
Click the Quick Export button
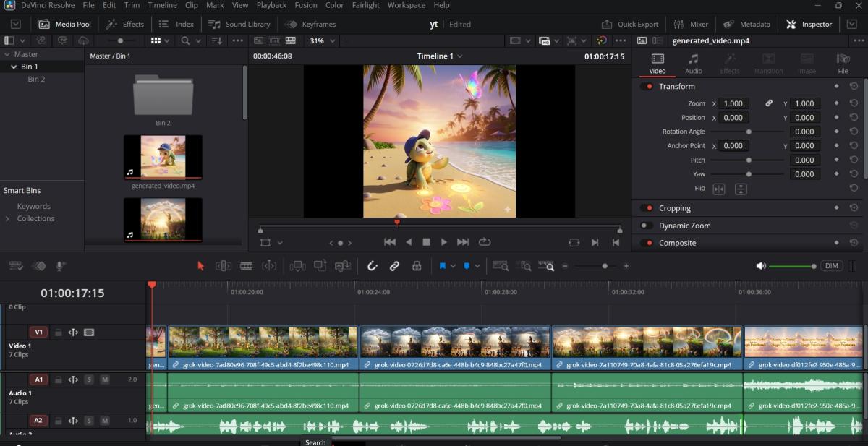[630, 24]
